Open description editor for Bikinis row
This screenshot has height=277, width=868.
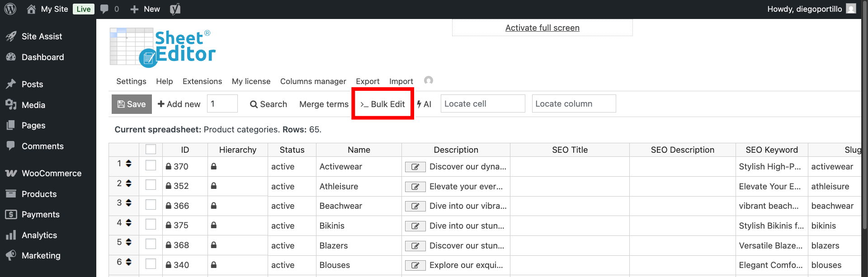coord(415,226)
